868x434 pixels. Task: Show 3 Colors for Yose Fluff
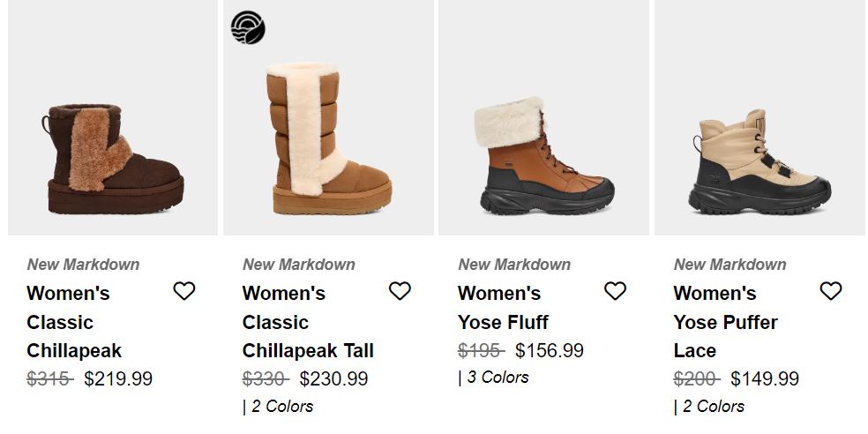pyautogui.click(x=493, y=378)
